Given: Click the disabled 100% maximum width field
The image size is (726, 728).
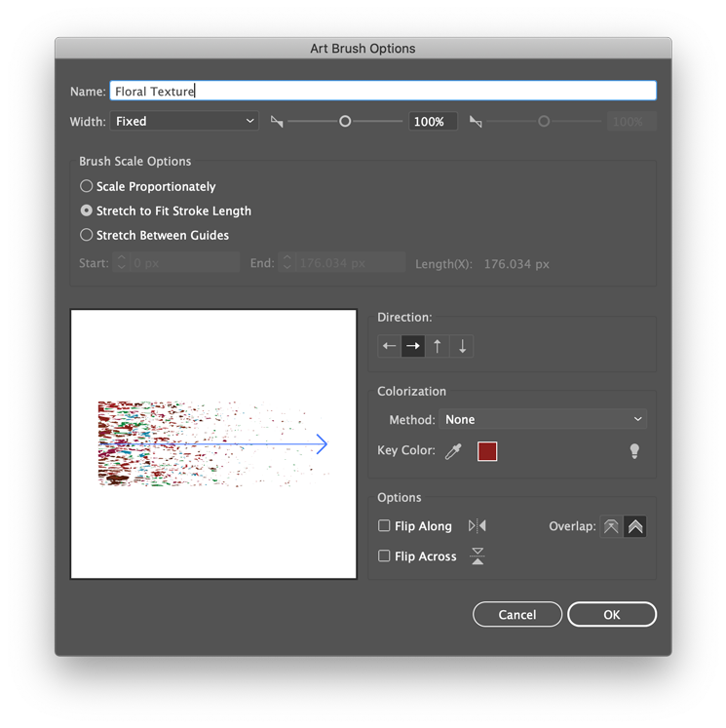Looking at the screenshot, I should coord(631,122).
